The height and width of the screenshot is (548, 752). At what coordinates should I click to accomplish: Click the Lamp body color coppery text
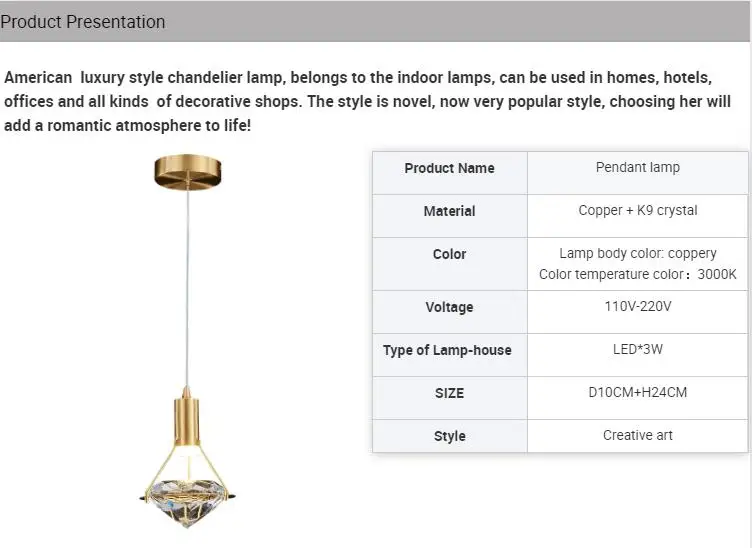point(637,254)
